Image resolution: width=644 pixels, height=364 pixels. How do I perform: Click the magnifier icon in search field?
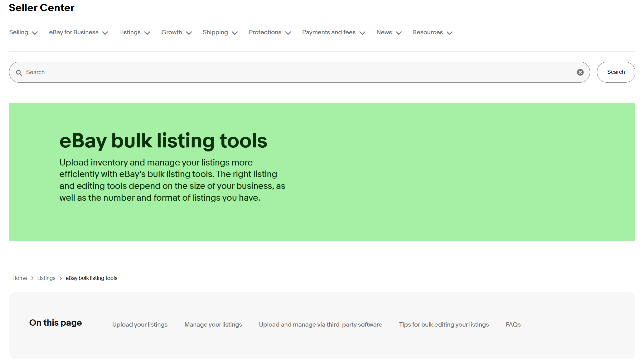tap(19, 73)
